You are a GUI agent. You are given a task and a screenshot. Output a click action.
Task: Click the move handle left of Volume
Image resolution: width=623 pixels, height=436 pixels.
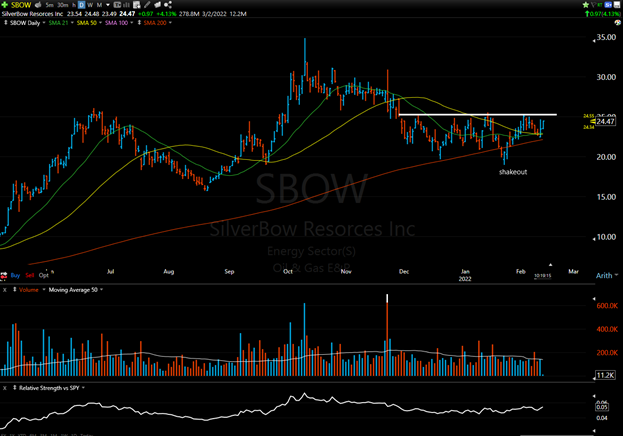15,290
